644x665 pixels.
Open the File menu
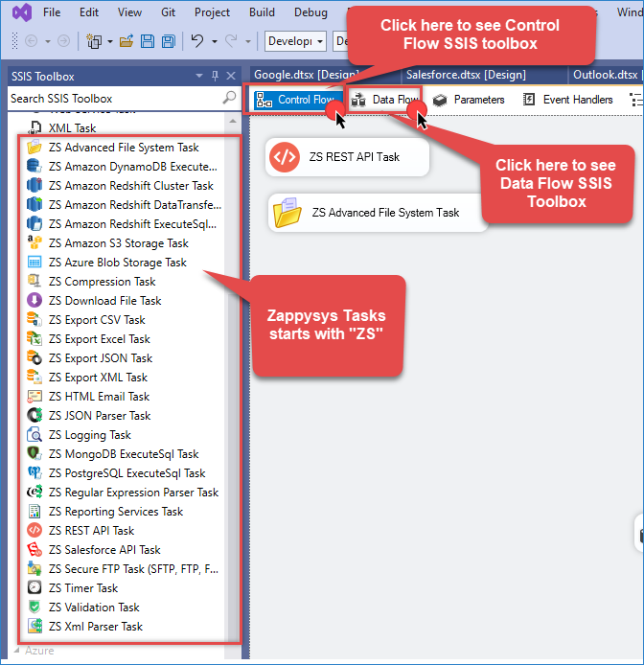(52, 12)
